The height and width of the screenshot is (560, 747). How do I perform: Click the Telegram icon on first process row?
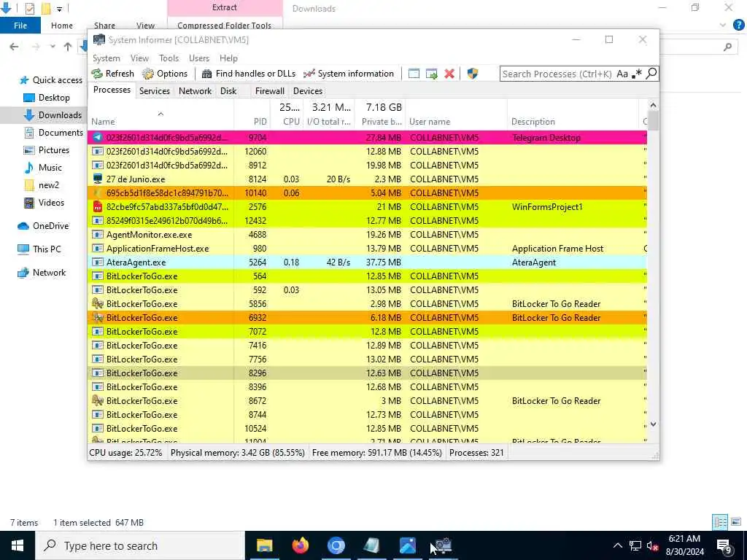pyautogui.click(x=98, y=138)
